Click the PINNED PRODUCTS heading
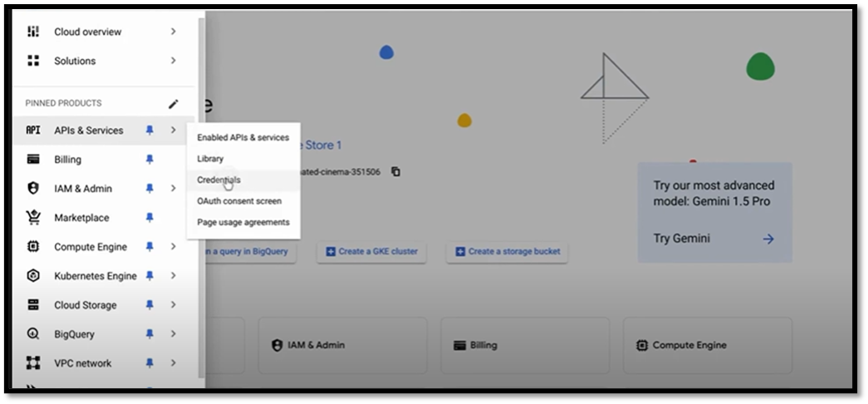 point(63,104)
